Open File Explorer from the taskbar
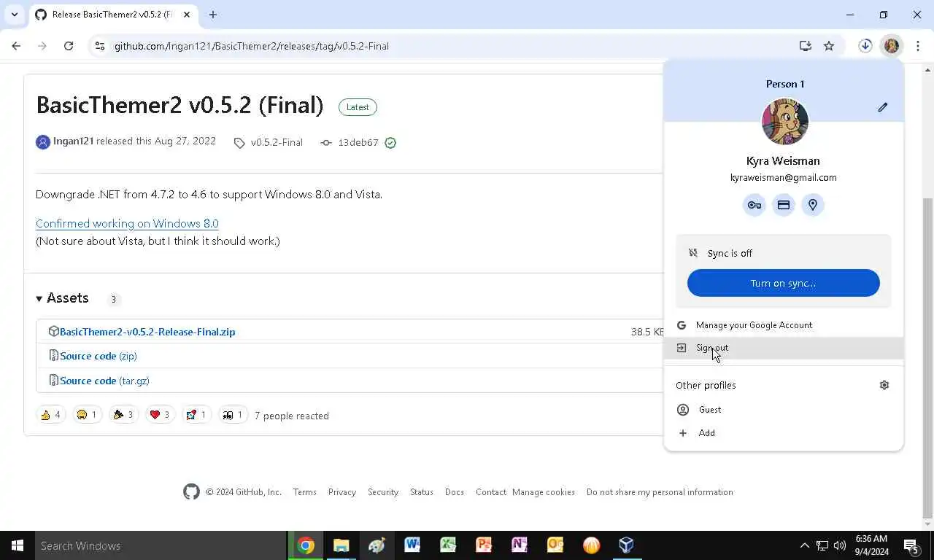The image size is (934, 560). point(341,545)
